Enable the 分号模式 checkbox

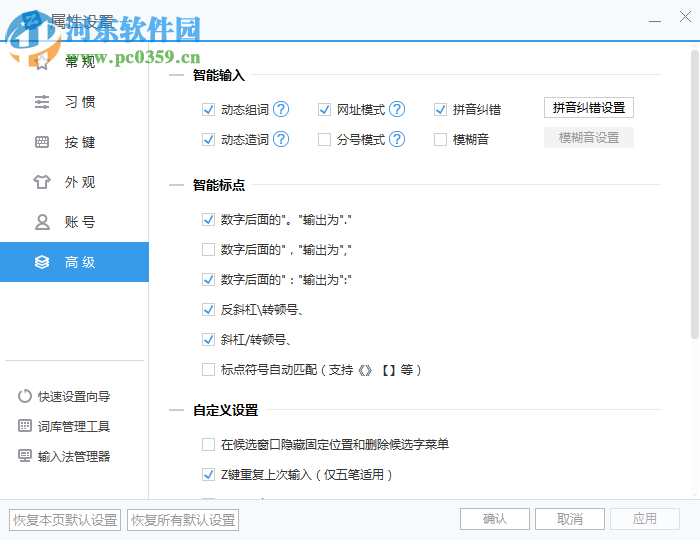[324, 140]
